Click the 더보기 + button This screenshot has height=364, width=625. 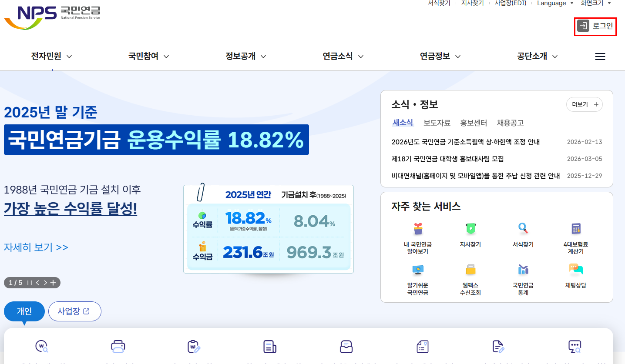click(585, 104)
